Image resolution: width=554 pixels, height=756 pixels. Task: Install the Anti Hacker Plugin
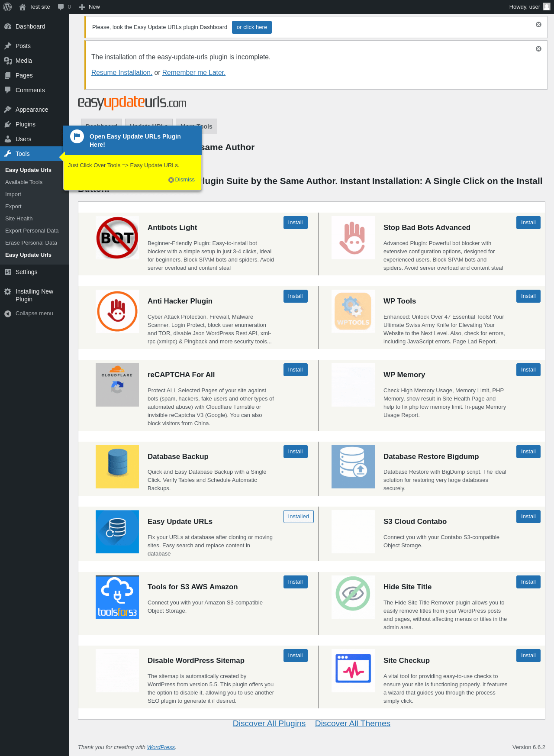click(x=296, y=296)
